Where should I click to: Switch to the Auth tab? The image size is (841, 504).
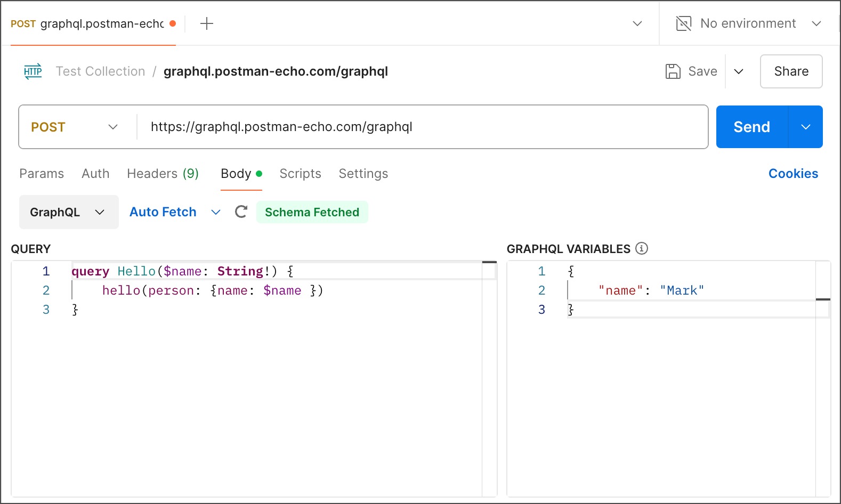(x=95, y=174)
